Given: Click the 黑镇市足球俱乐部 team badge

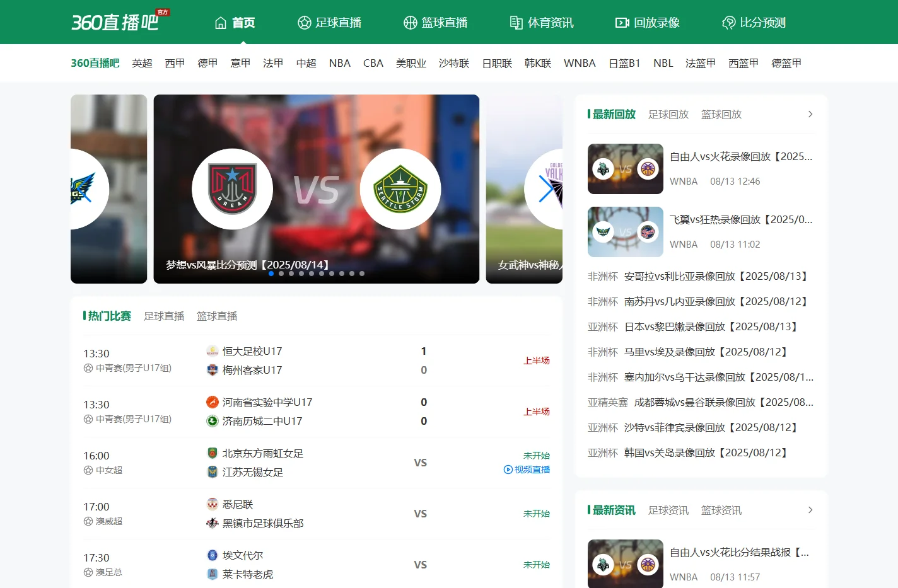Looking at the screenshot, I should pyautogui.click(x=213, y=523).
